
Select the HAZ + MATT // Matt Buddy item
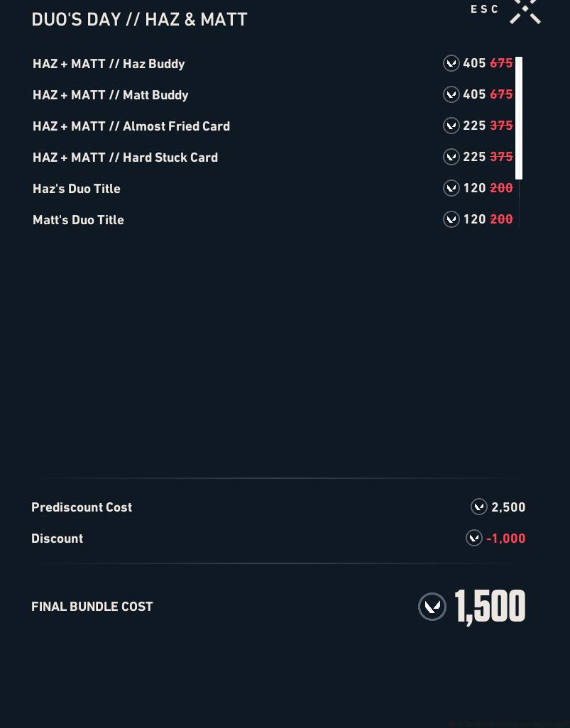[111, 95]
